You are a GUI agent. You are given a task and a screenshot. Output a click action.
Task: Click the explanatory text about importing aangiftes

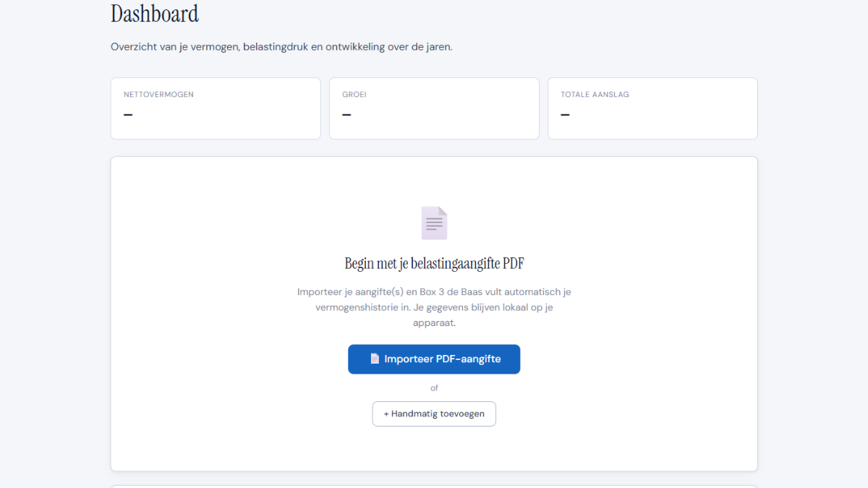(x=434, y=307)
